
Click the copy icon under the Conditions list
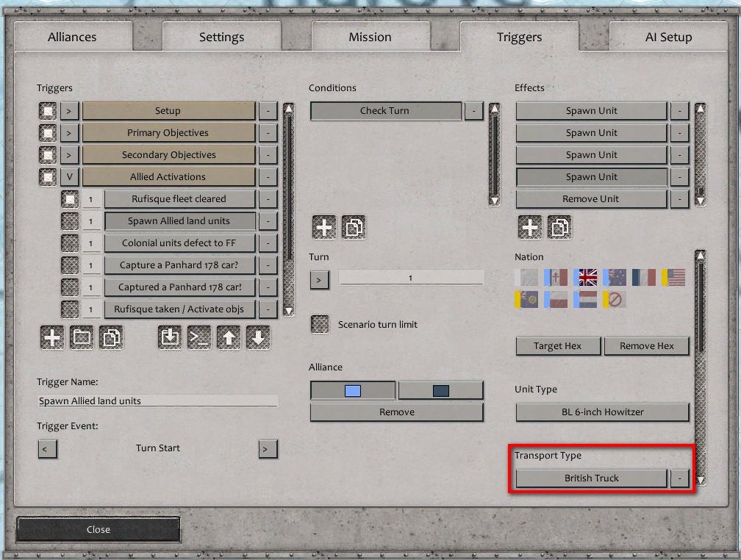coord(354,227)
